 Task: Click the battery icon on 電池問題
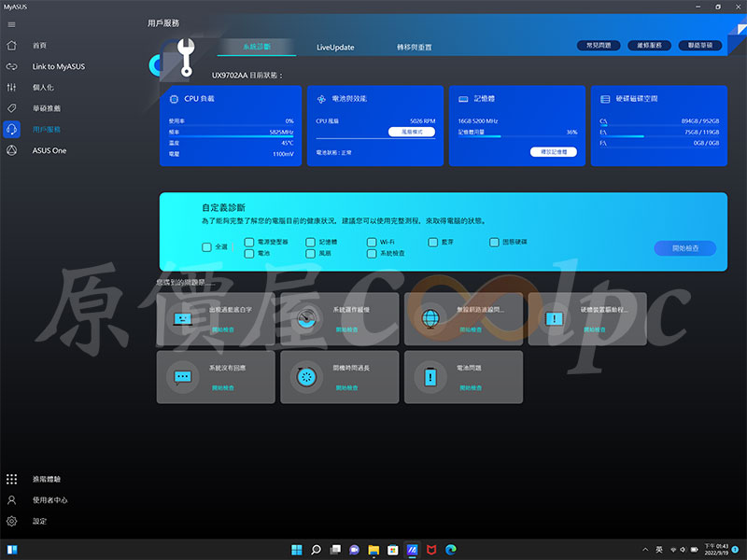[x=430, y=377]
